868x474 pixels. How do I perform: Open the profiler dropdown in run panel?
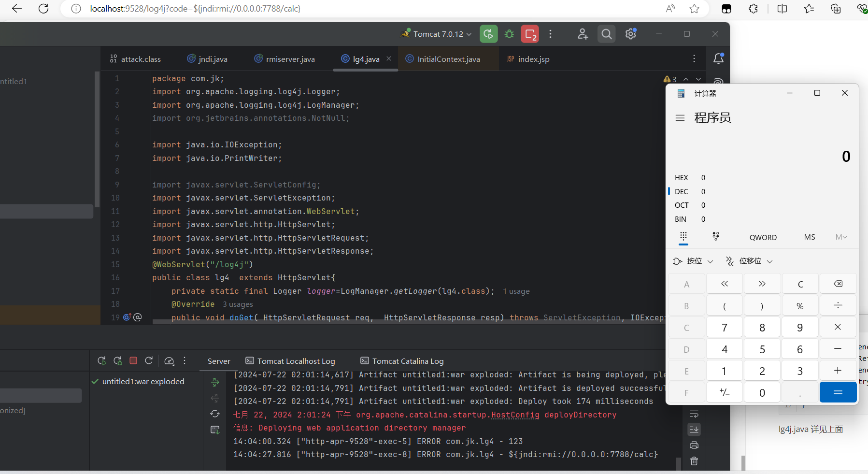coord(169,361)
